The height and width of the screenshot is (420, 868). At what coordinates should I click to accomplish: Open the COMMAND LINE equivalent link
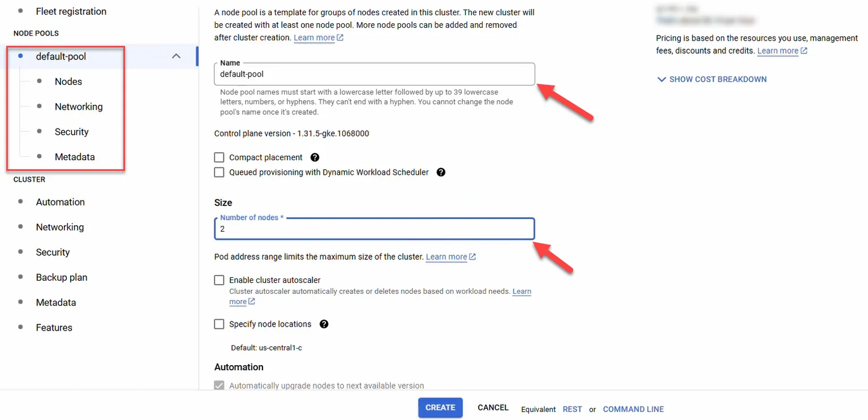[633, 409]
